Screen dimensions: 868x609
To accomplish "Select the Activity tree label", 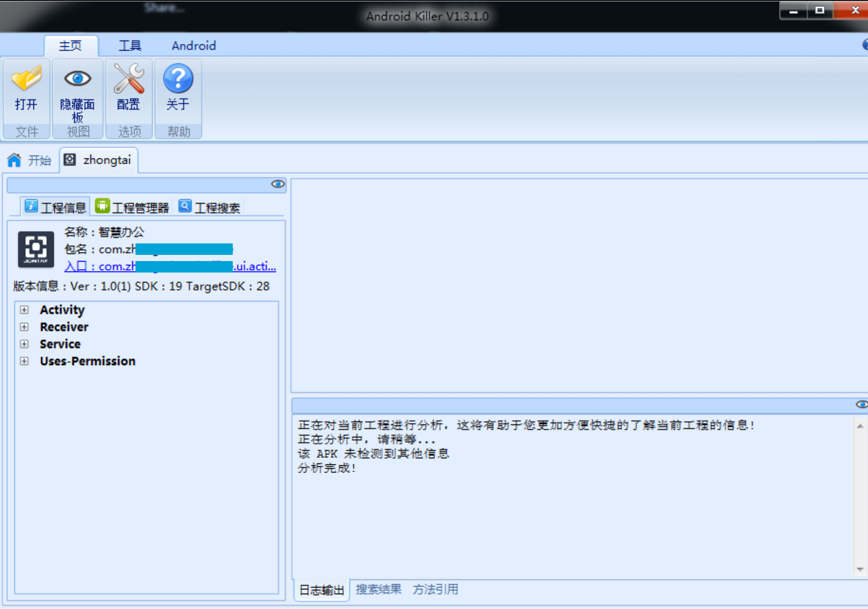I will [x=62, y=310].
